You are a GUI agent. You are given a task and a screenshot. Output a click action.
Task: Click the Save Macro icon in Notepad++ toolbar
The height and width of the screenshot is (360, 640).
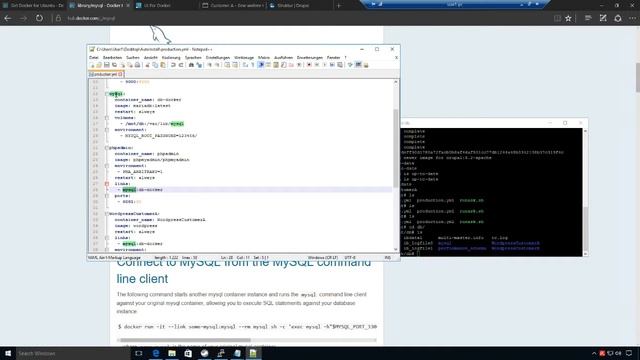[340, 65]
